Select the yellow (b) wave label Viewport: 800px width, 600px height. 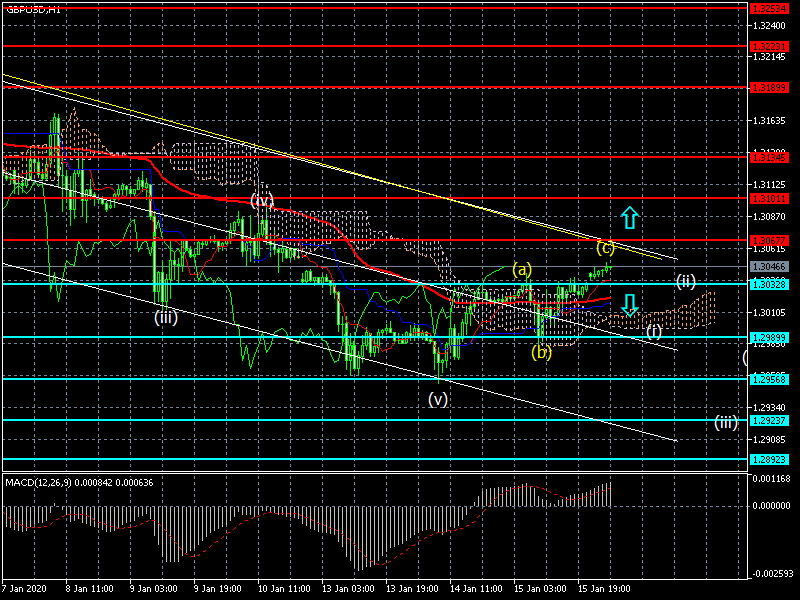pos(541,352)
